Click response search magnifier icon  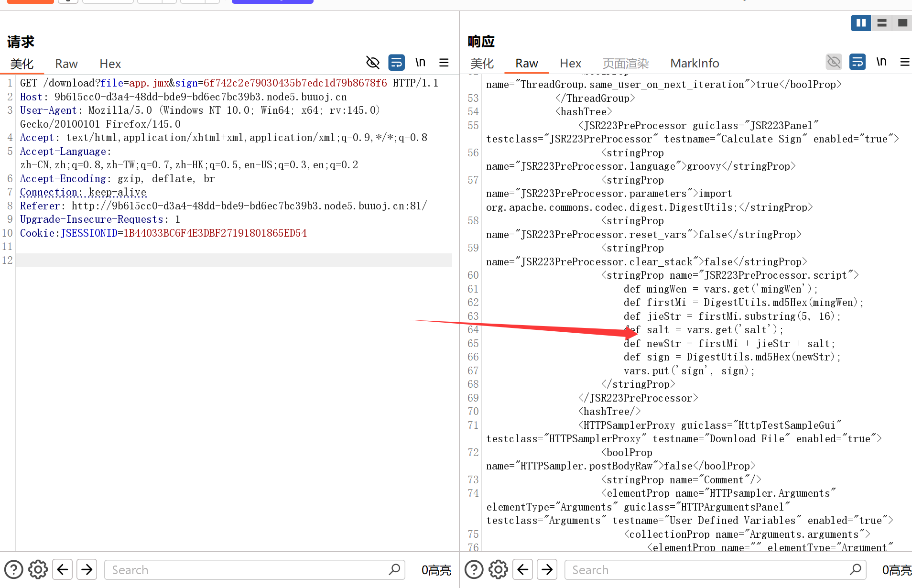[x=856, y=569]
